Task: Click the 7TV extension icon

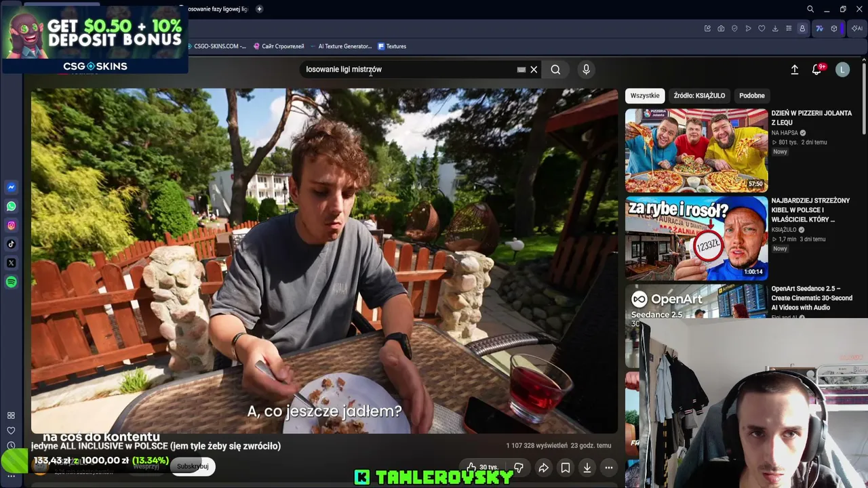Action: click(819, 28)
